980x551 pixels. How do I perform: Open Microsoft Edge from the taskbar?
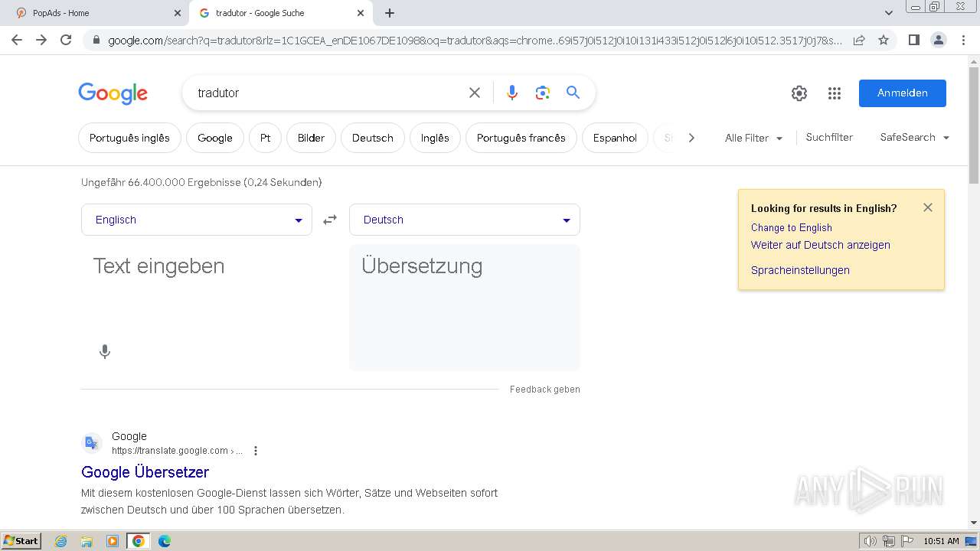(x=164, y=541)
